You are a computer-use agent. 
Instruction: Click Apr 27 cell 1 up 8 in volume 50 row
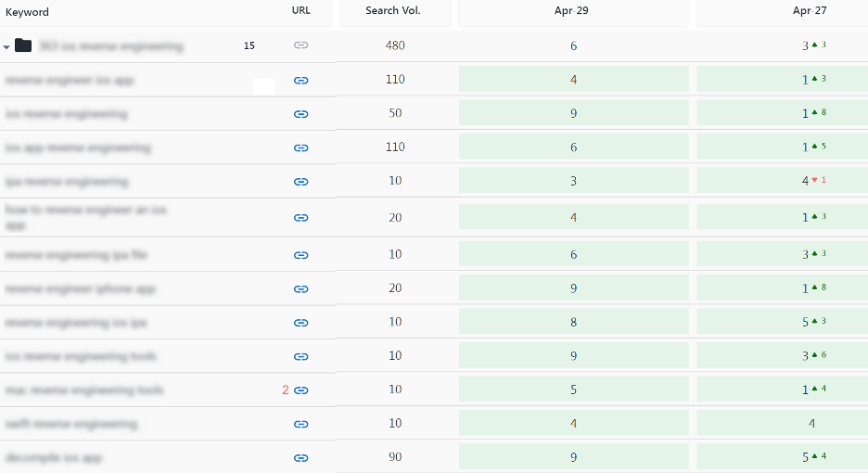(x=782, y=113)
